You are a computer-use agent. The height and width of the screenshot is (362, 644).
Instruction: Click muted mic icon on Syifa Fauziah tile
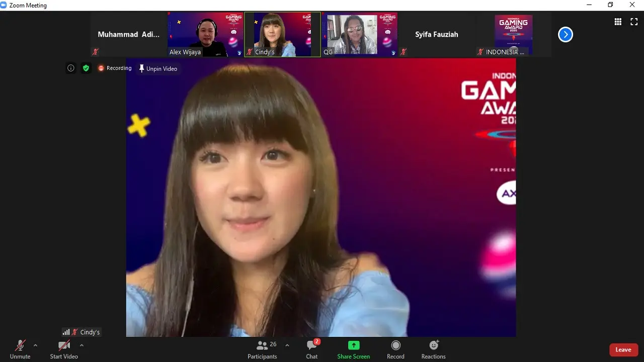coord(404,52)
